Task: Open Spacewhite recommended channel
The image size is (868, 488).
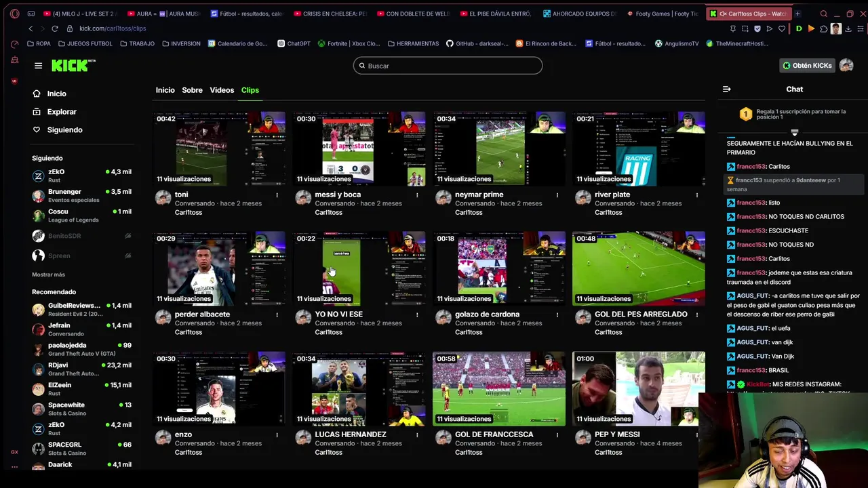Action: [x=82, y=409]
